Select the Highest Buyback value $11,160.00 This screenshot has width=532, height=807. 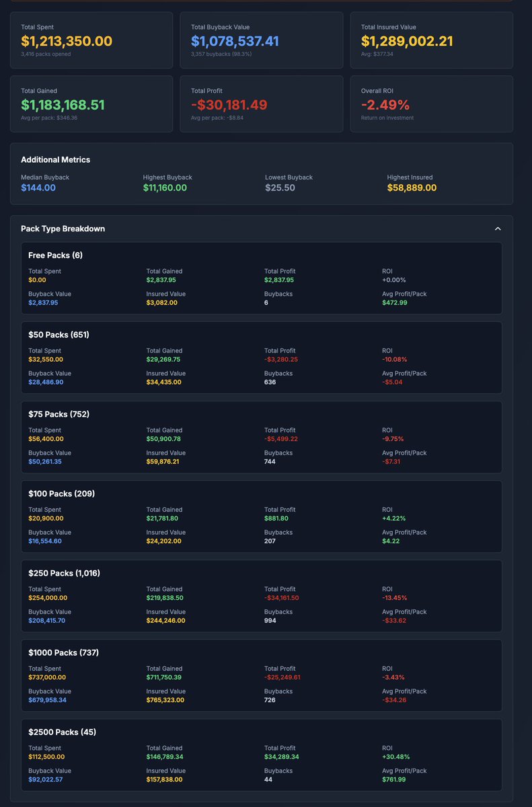165,188
